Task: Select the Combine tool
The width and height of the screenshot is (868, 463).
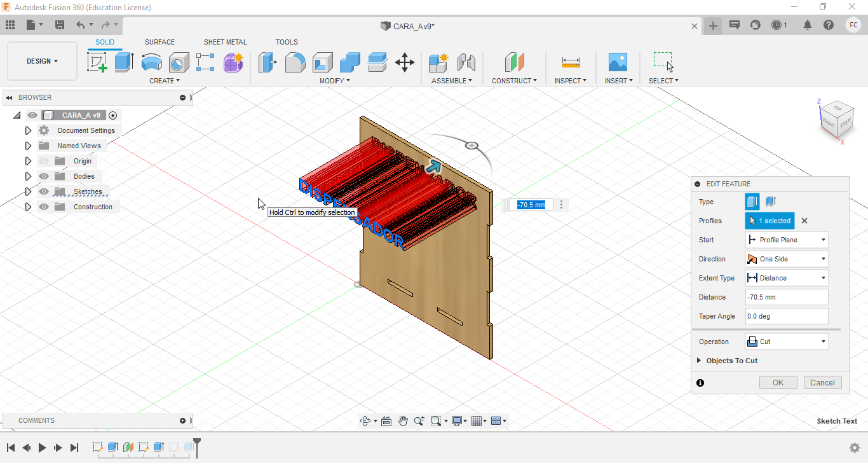Action: click(349, 62)
